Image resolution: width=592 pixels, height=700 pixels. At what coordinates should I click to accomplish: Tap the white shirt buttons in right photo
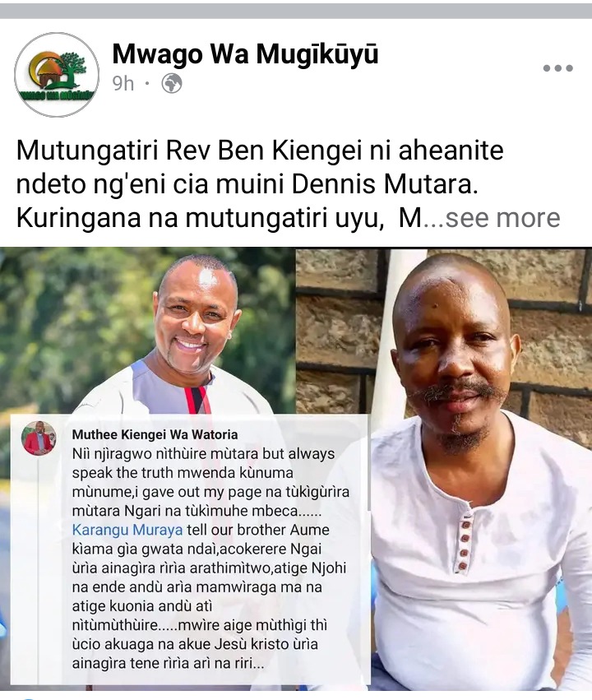pos(464,542)
